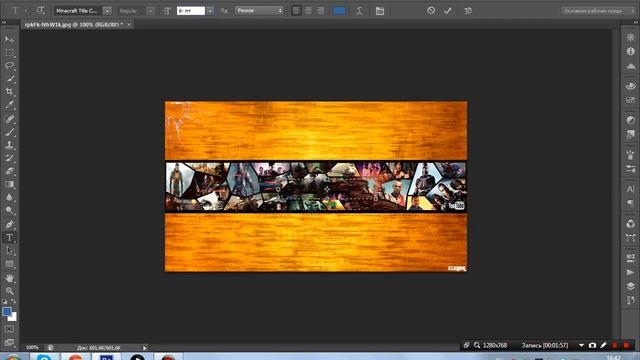Pause the screen recording

[x=615, y=345]
